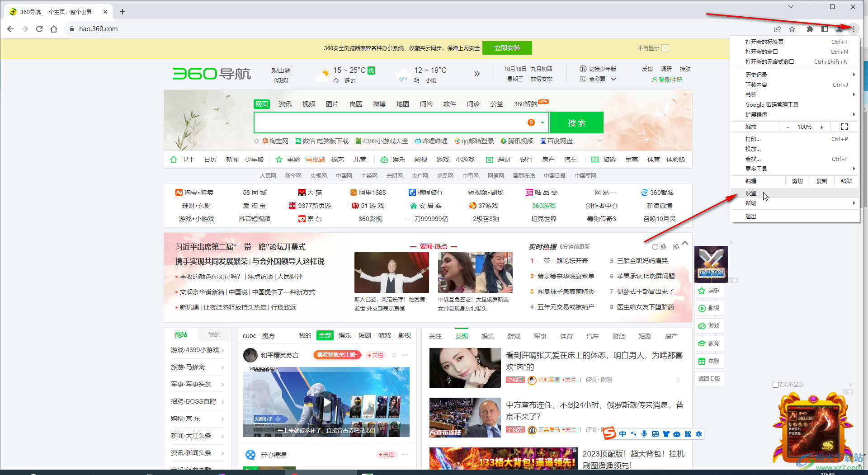Screen dimensions: 868x475
Task: Reload the page with the refresh icon
Action: (39, 29)
